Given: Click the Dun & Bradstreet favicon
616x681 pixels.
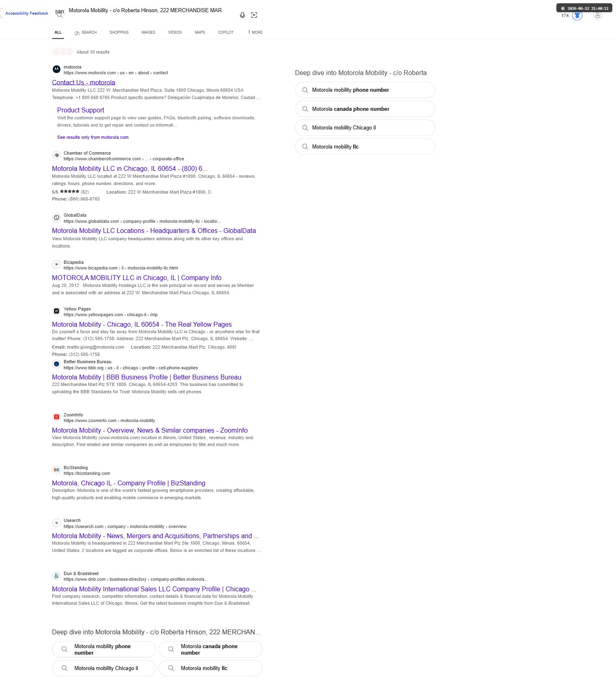Looking at the screenshot, I should pos(56,576).
